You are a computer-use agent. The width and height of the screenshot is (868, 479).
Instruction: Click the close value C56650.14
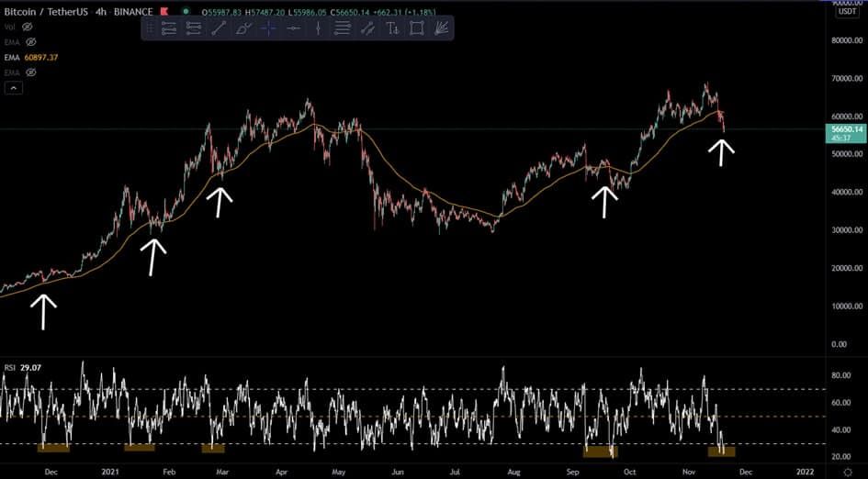click(350, 12)
